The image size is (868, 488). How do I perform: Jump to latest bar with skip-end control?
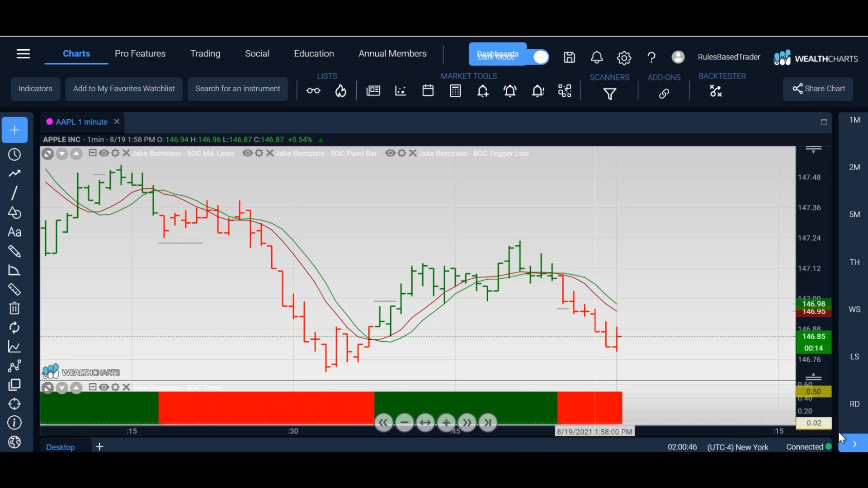tap(488, 423)
